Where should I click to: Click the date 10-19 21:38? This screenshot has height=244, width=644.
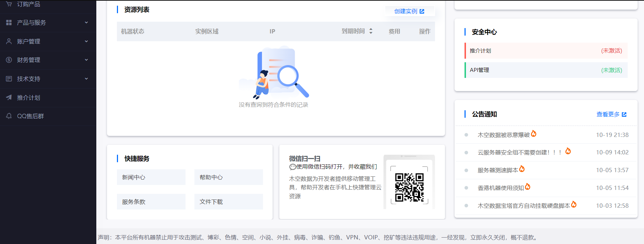point(612,135)
